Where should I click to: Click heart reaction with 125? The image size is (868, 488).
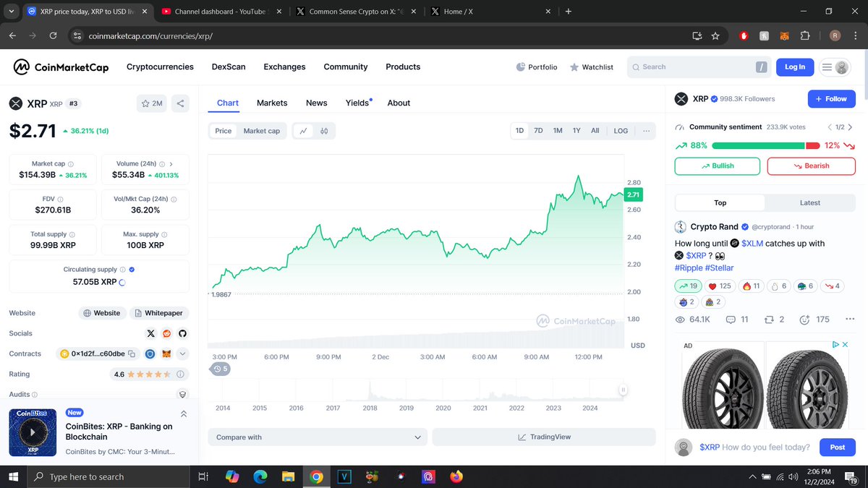(720, 286)
